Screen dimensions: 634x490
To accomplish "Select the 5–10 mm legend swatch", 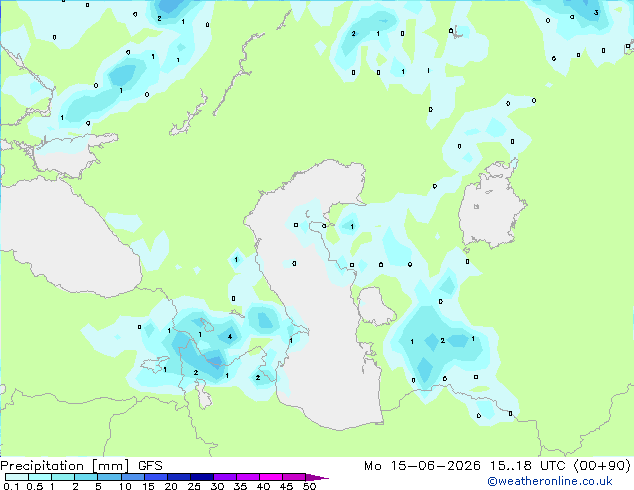I will (x=109, y=477).
